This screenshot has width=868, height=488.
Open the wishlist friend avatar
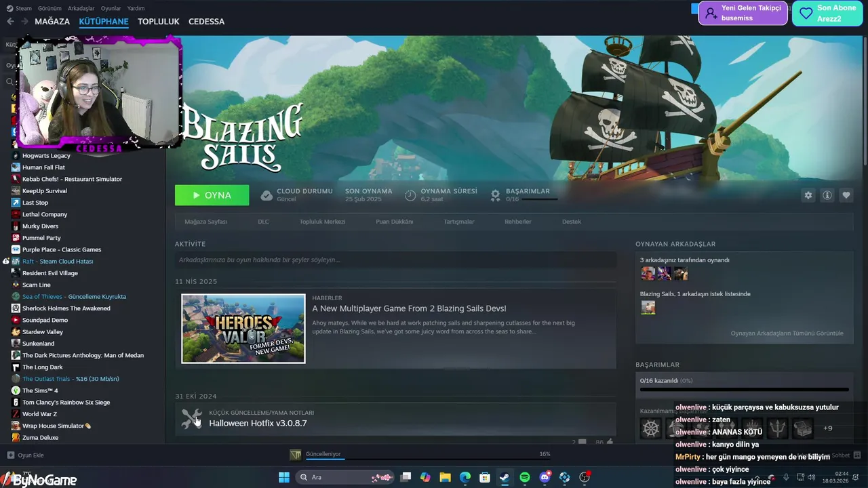[x=648, y=307]
